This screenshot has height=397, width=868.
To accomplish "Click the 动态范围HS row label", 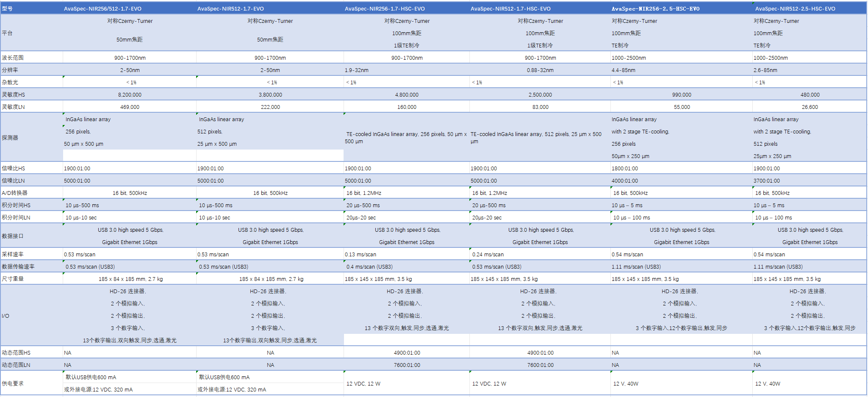I will pos(32,353).
